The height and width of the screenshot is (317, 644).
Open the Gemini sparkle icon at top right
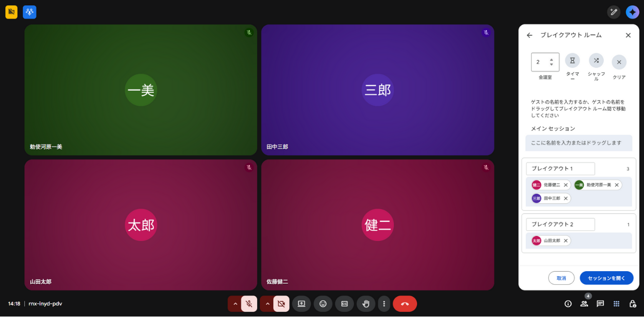(632, 12)
